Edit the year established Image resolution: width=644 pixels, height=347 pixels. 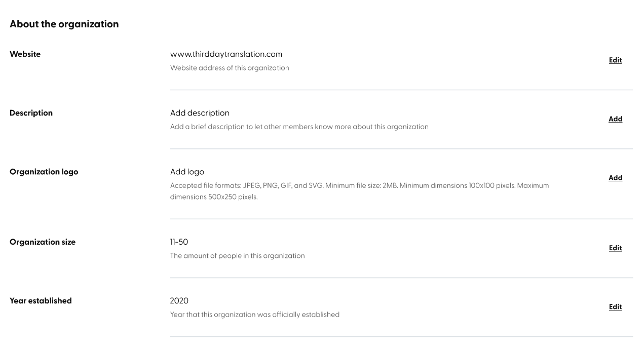click(615, 307)
